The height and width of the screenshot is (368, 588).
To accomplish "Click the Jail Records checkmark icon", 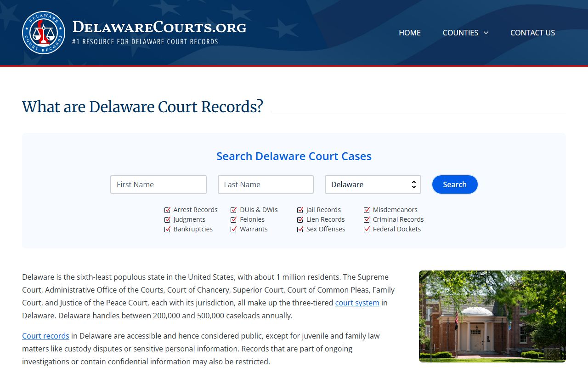I will (300, 210).
